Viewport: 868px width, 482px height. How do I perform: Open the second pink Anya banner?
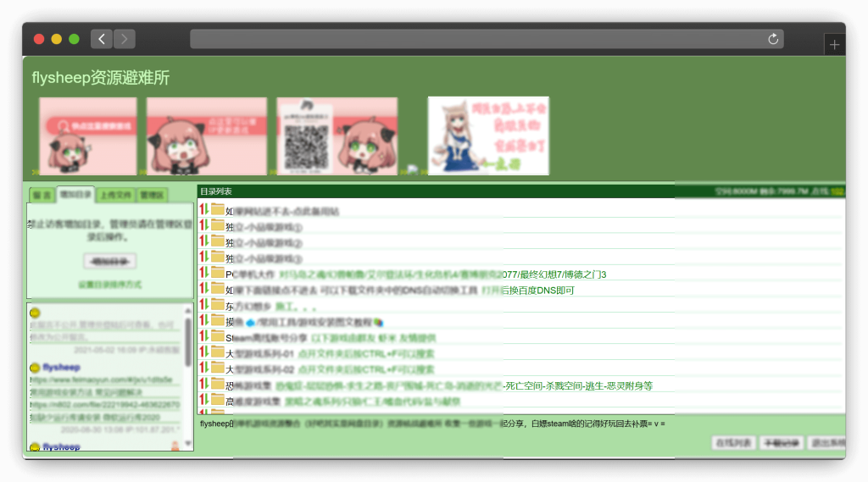tap(207, 136)
